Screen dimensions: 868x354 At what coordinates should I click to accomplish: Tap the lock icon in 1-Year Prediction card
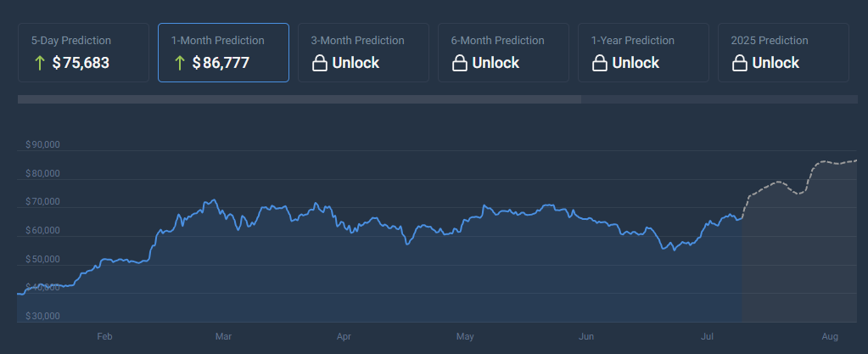[599, 63]
